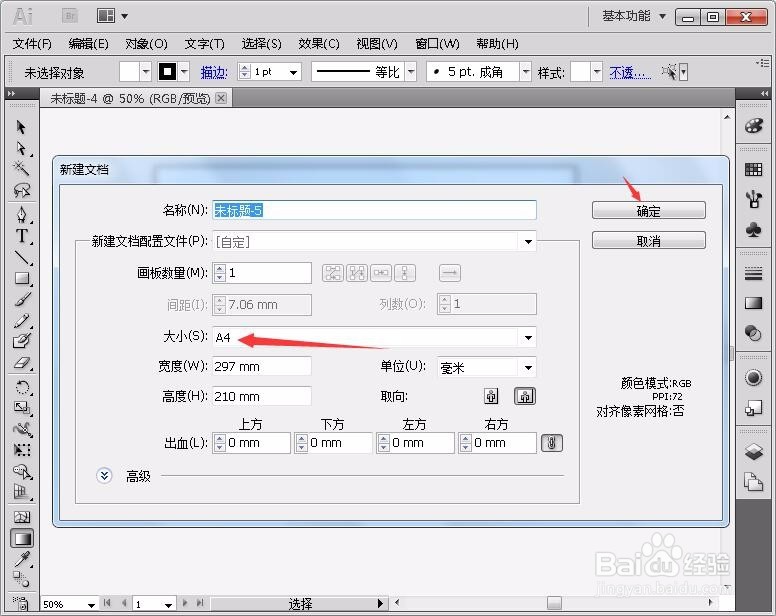This screenshot has width=776, height=616.
Task: Select the Scale tool
Action: (21, 408)
